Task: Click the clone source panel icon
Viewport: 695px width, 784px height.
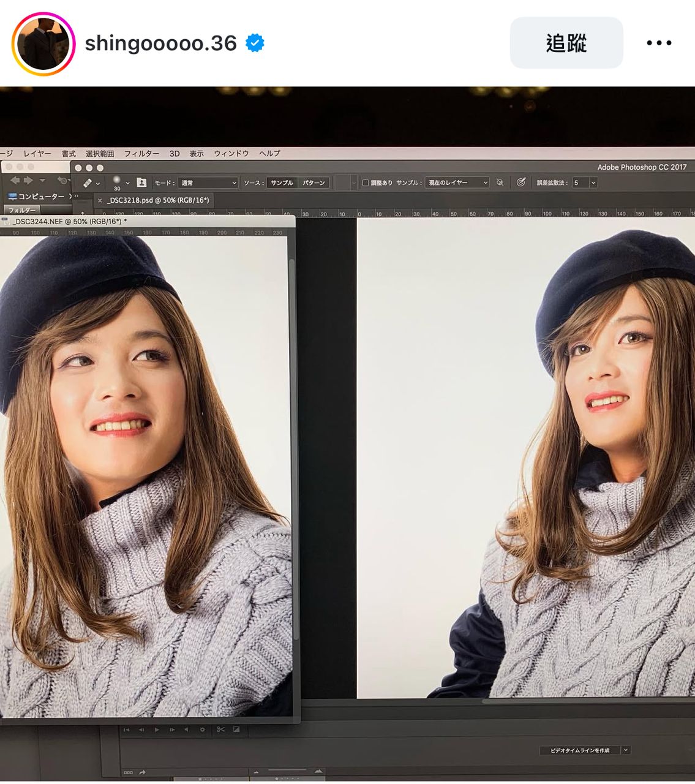Action: [x=141, y=183]
